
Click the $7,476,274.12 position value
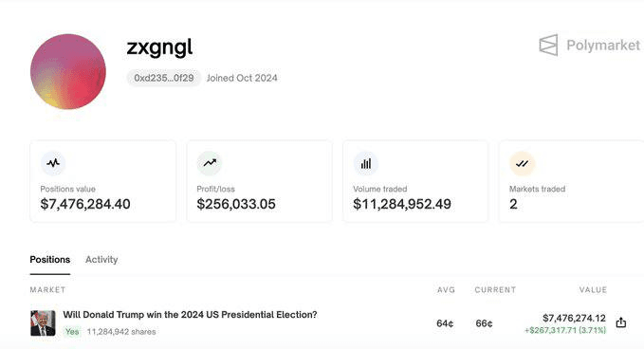click(x=574, y=319)
